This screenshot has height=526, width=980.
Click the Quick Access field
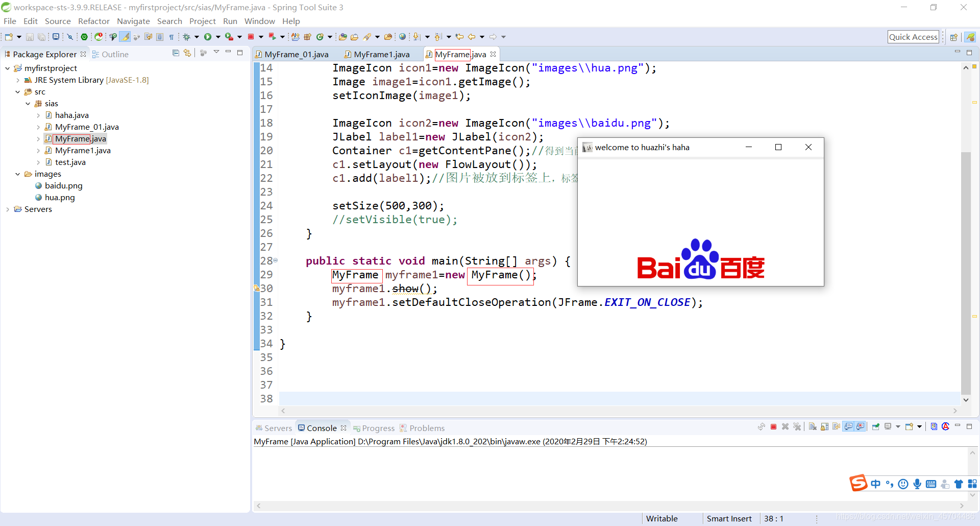[913, 37]
